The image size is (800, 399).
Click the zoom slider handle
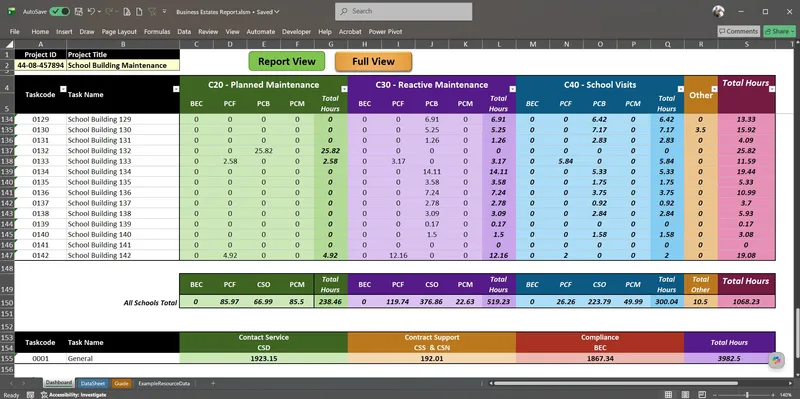747,394
